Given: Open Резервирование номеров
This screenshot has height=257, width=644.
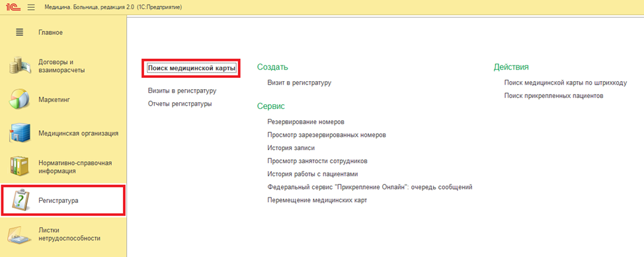Looking at the screenshot, I should (305, 122).
